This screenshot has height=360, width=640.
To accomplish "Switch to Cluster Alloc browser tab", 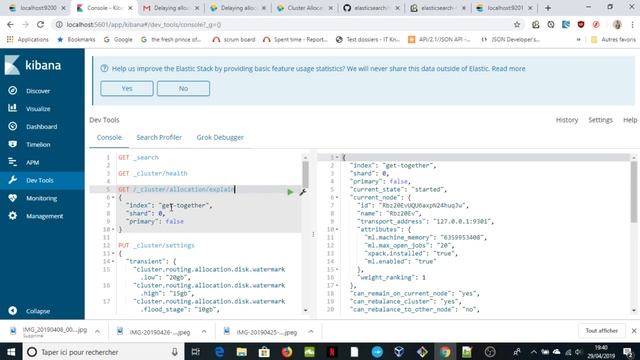I will click(x=304, y=8).
